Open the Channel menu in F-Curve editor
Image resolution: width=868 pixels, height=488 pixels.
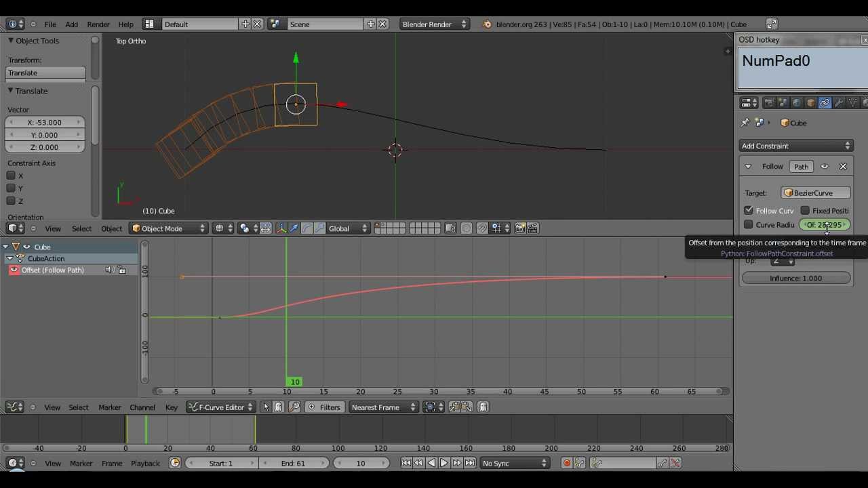(x=142, y=407)
